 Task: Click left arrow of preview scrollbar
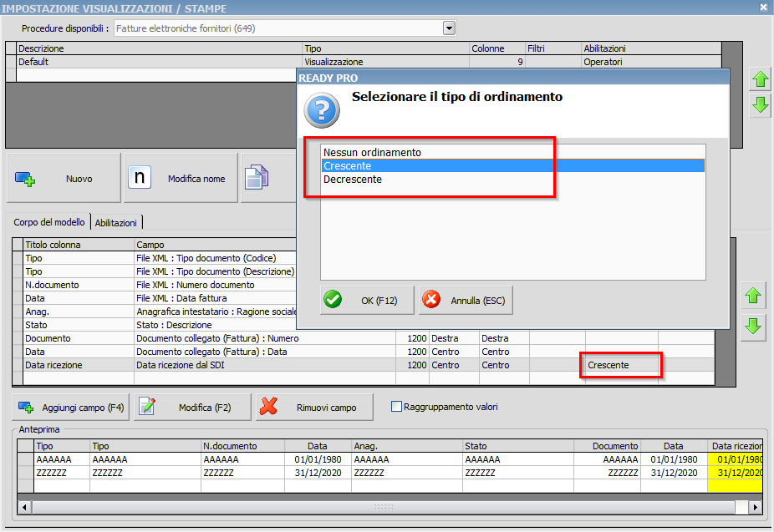point(24,507)
